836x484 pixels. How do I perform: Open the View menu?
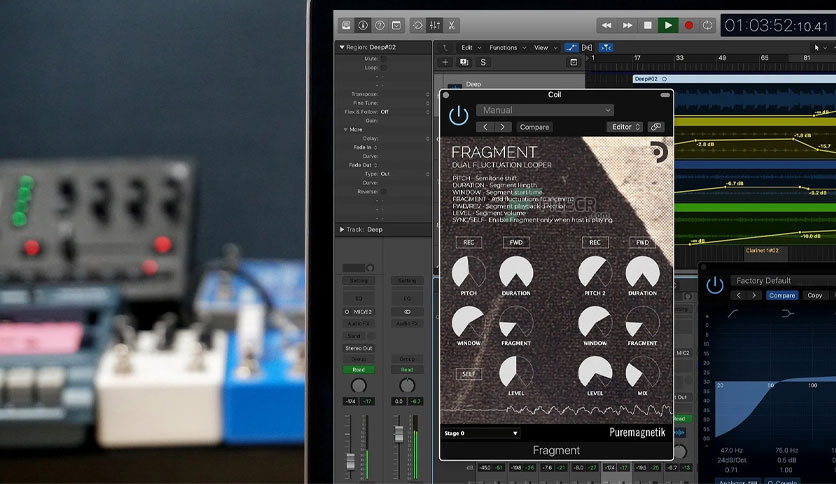click(545, 47)
